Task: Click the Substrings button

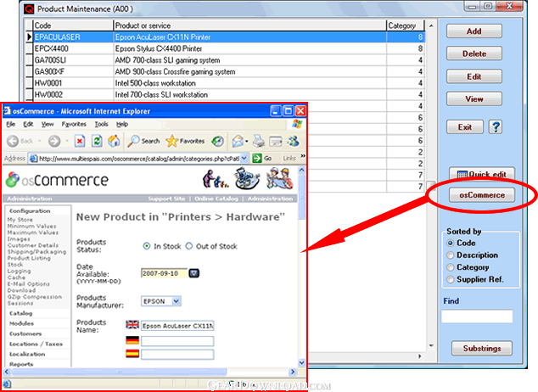Action: pyautogui.click(x=482, y=349)
